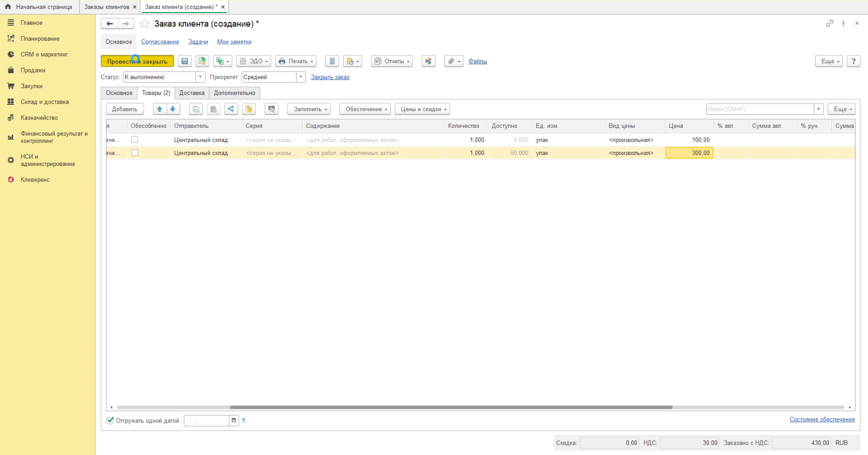Open the document movements list icon
This screenshot has width=868, height=455.
pos(332,61)
